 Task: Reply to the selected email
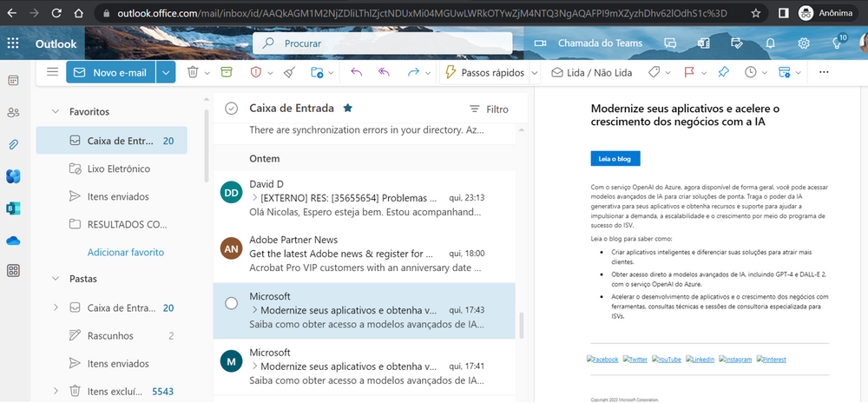[357, 72]
